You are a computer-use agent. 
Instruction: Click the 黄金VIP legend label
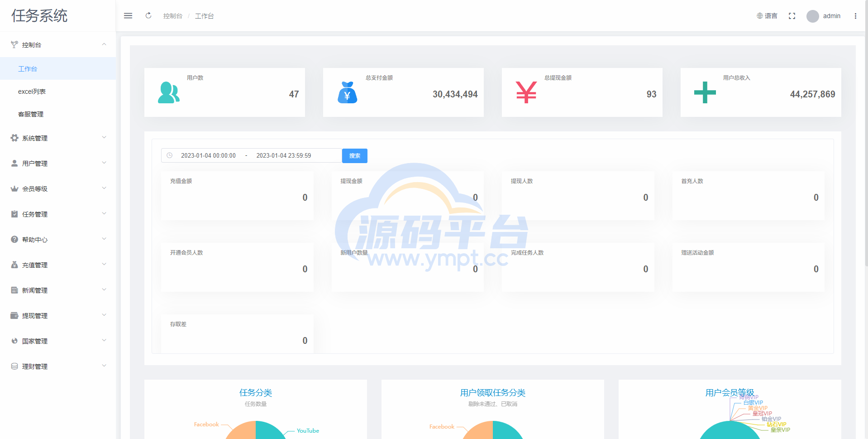(758, 408)
